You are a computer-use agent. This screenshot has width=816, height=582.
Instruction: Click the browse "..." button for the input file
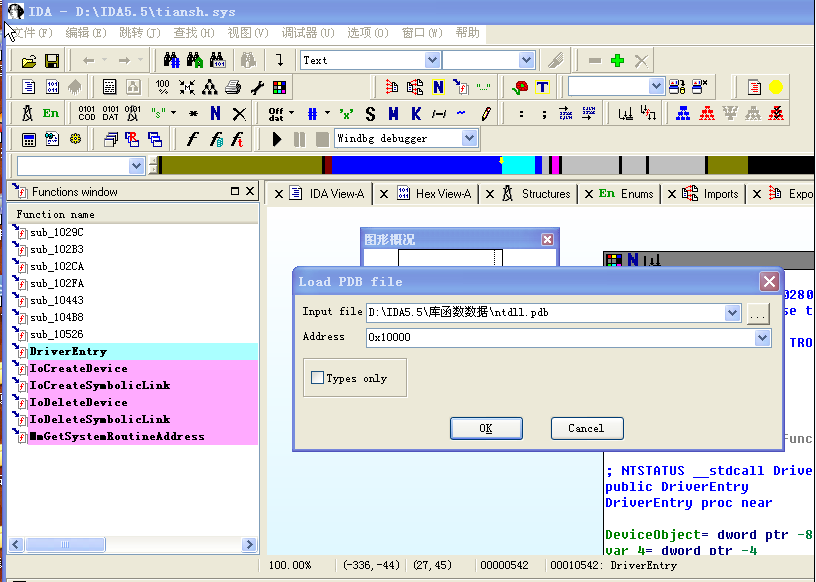(758, 313)
